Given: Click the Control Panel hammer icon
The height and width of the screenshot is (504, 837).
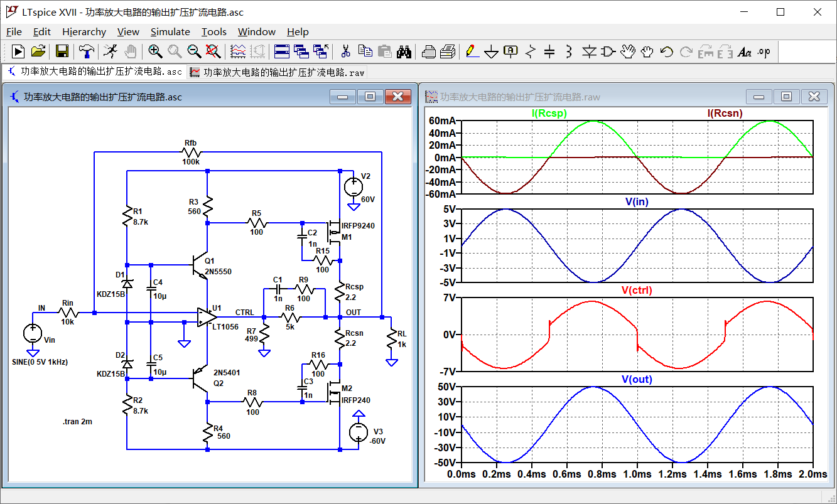Looking at the screenshot, I should pyautogui.click(x=86, y=51).
